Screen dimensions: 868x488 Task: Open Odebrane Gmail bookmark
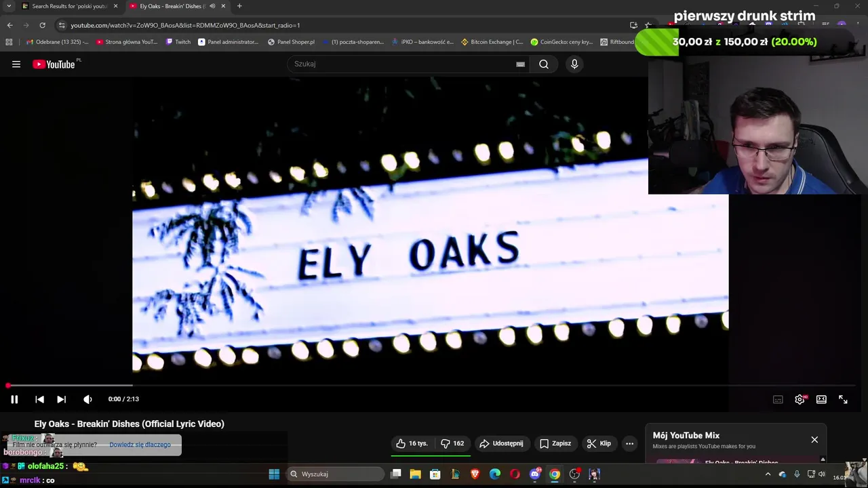(57, 42)
